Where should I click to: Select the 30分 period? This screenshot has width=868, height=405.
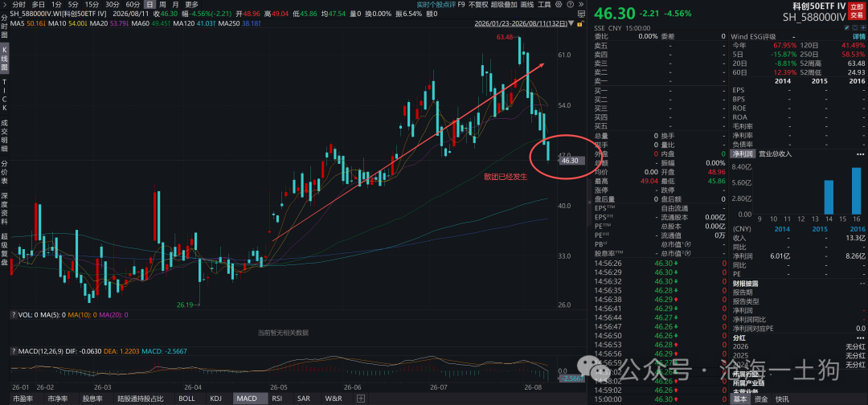tap(113, 5)
